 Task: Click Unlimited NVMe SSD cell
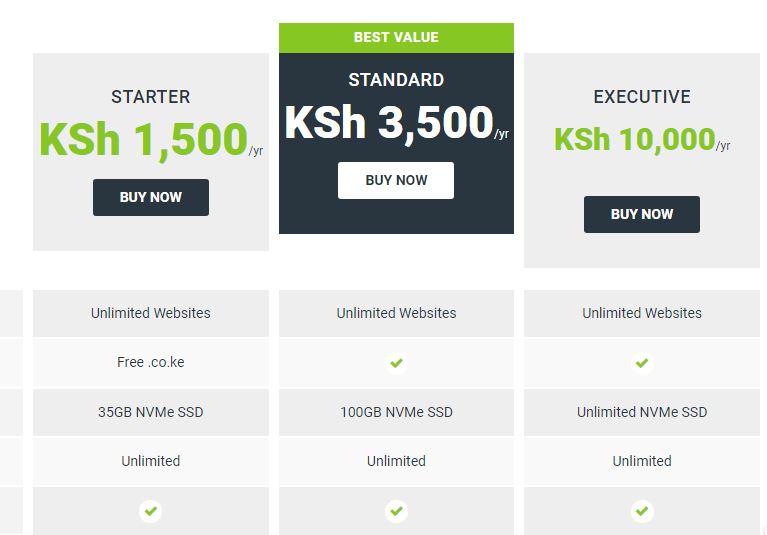642,412
